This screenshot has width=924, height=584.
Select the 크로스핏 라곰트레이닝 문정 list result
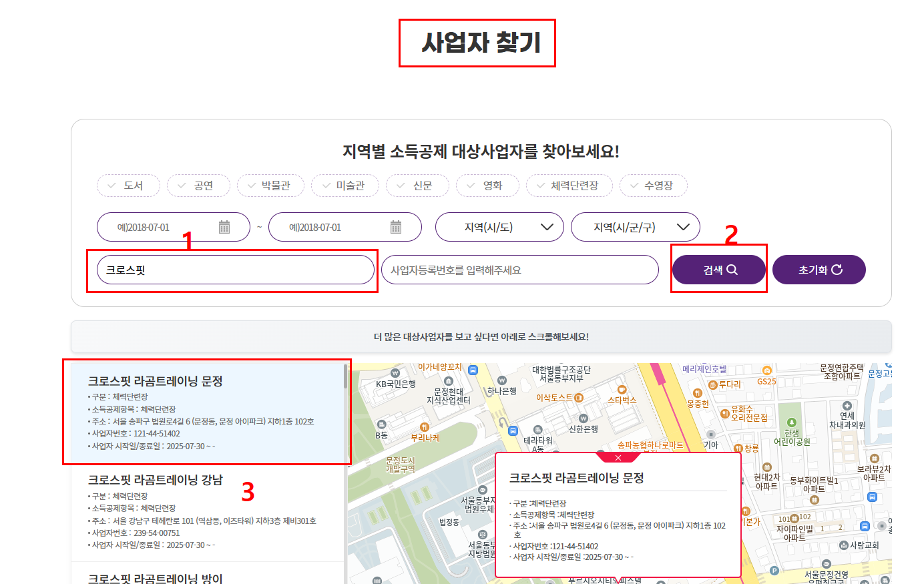point(207,413)
